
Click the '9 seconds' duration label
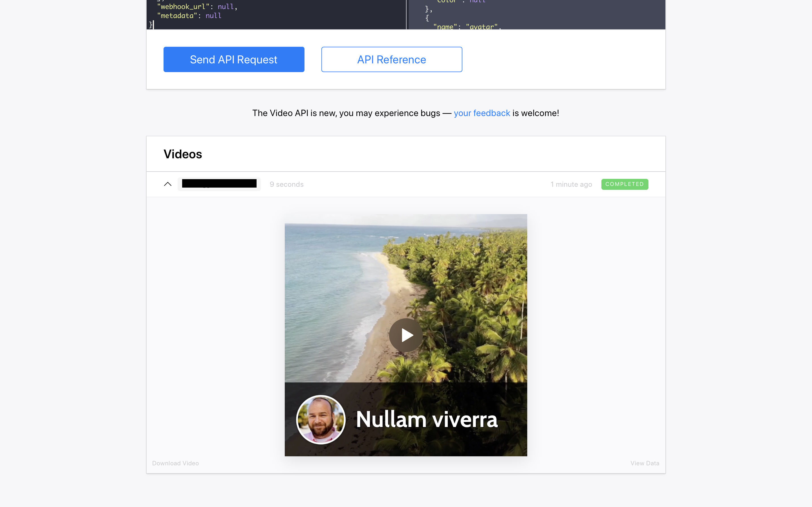tap(286, 184)
